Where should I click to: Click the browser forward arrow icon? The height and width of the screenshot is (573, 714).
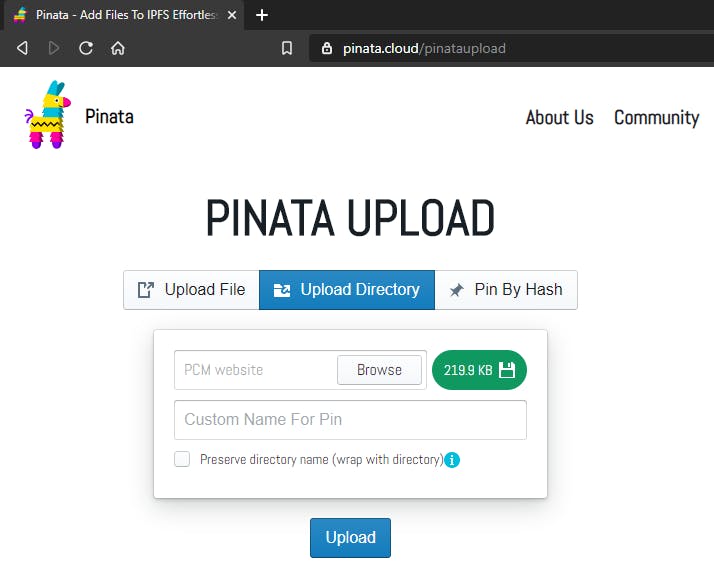pyautogui.click(x=54, y=48)
